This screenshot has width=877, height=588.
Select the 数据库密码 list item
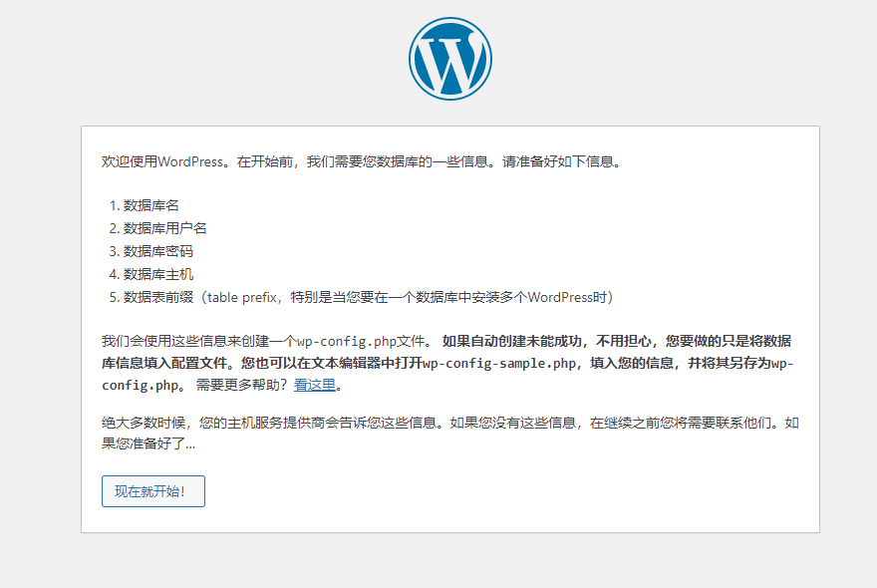158,251
